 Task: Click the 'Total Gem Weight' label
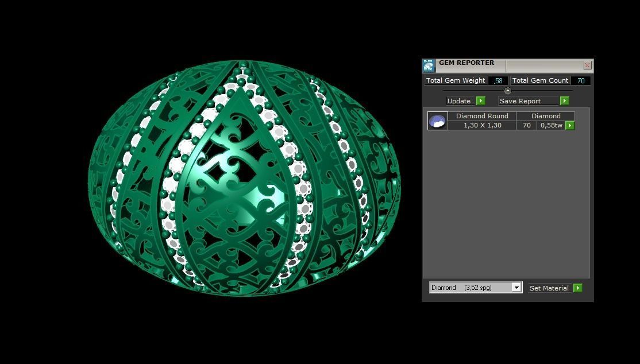click(456, 81)
